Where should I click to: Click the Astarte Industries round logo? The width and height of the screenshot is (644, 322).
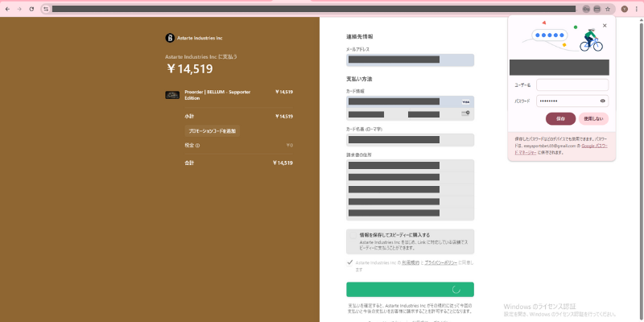pyautogui.click(x=170, y=38)
